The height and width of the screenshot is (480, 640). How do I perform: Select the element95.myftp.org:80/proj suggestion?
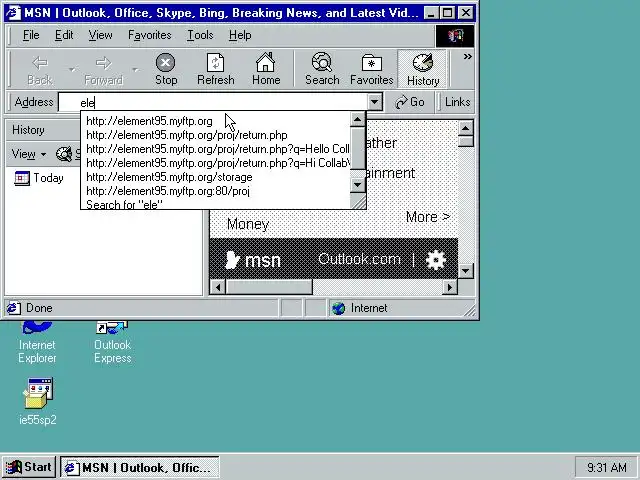(x=216, y=191)
